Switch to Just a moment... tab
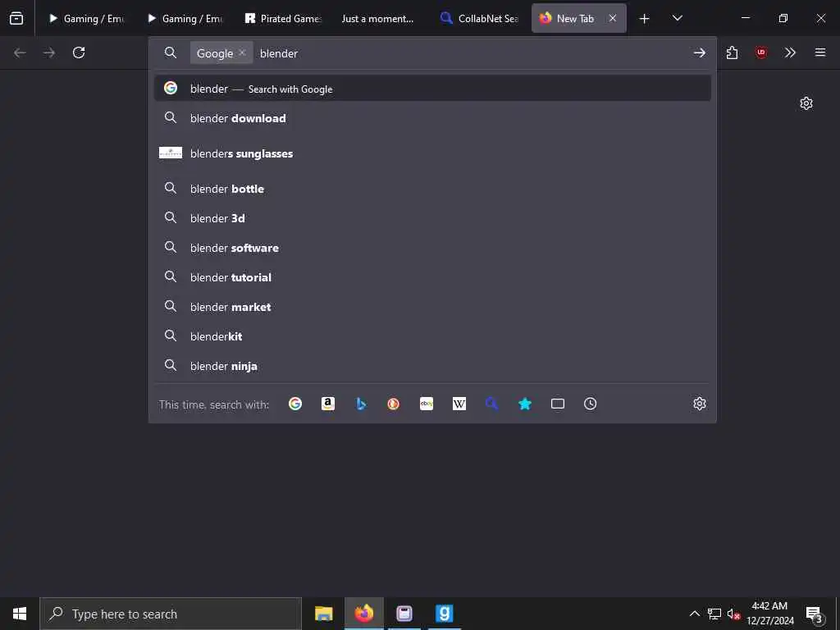Screen dimensions: 840x630 377,18
